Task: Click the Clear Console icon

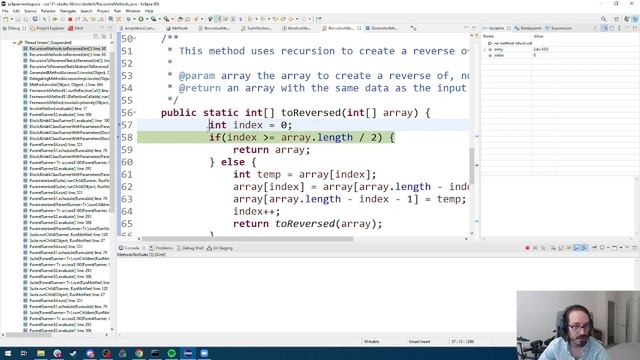Action: coord(553,248)
